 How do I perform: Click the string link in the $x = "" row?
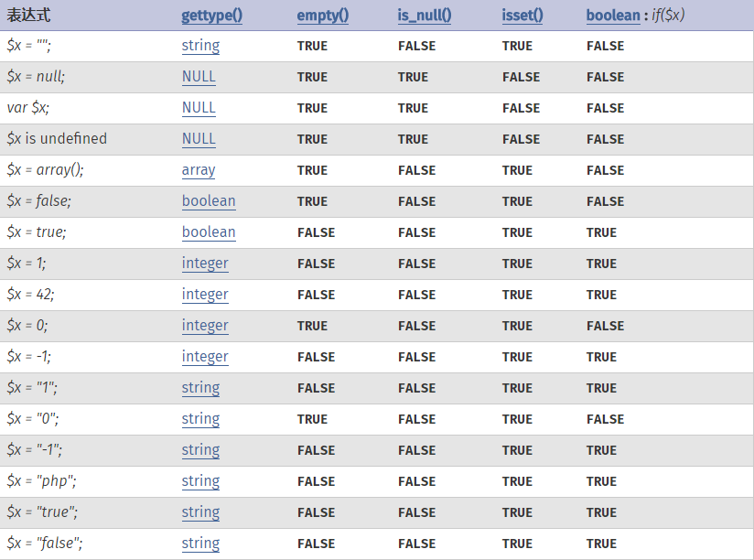200,46
